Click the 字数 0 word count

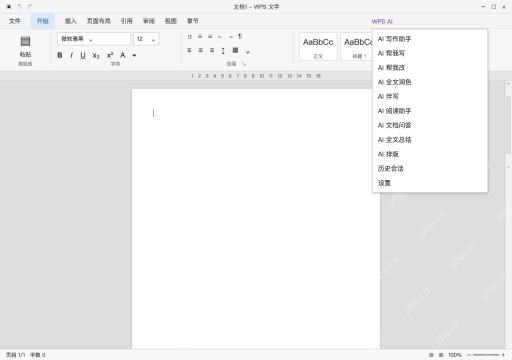tap(38, 355)
